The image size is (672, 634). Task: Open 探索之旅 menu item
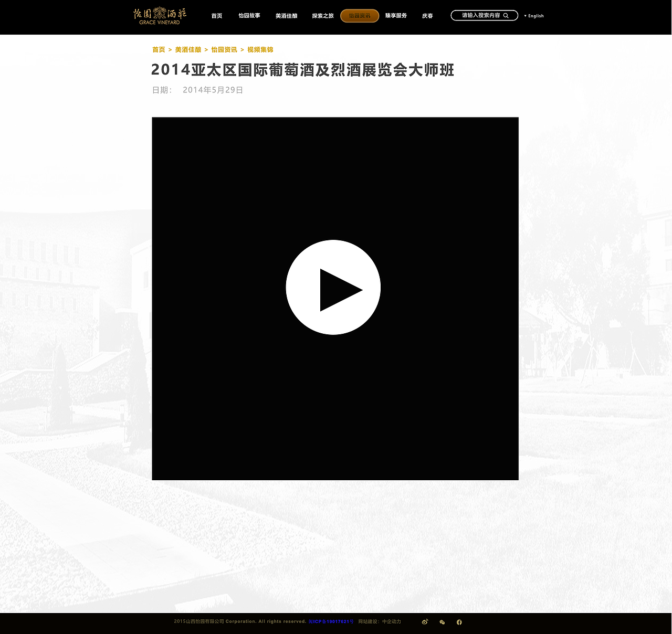[323, 16]
